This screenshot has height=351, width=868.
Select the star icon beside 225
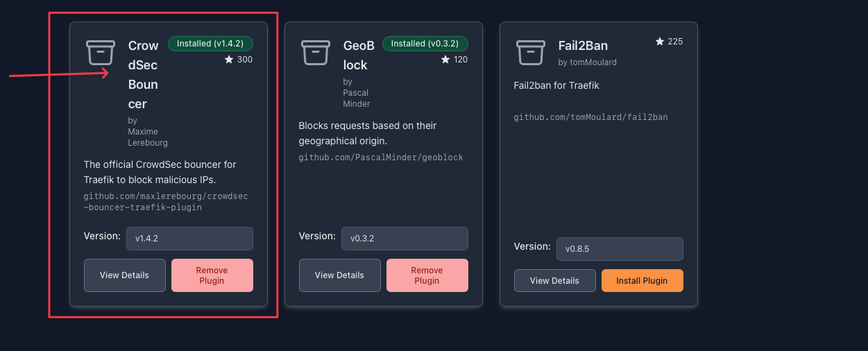point(660,42)
